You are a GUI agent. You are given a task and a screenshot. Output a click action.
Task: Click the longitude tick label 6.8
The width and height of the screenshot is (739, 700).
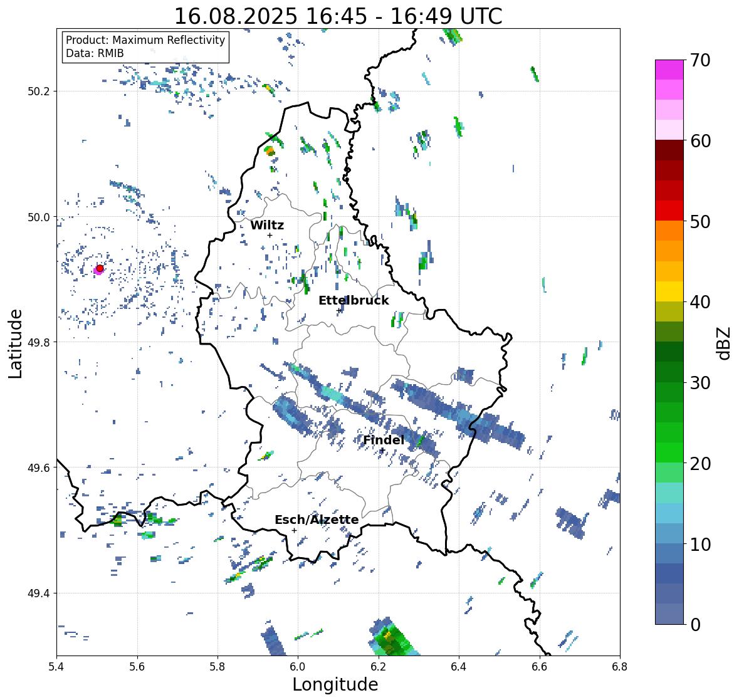(620, 666)
